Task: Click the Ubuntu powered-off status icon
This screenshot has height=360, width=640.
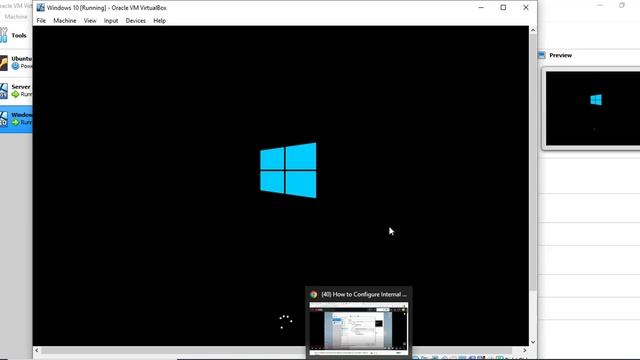Action: tap(16, 66)
